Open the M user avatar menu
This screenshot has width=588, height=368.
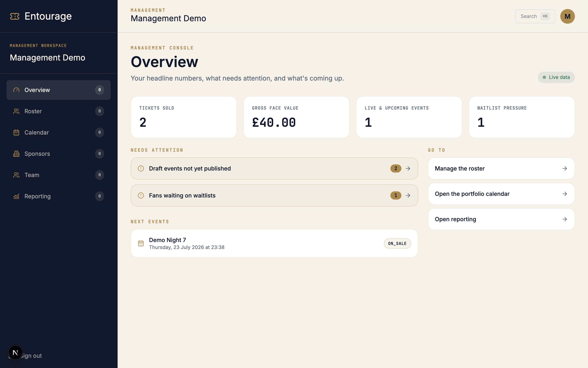point(567,16)
